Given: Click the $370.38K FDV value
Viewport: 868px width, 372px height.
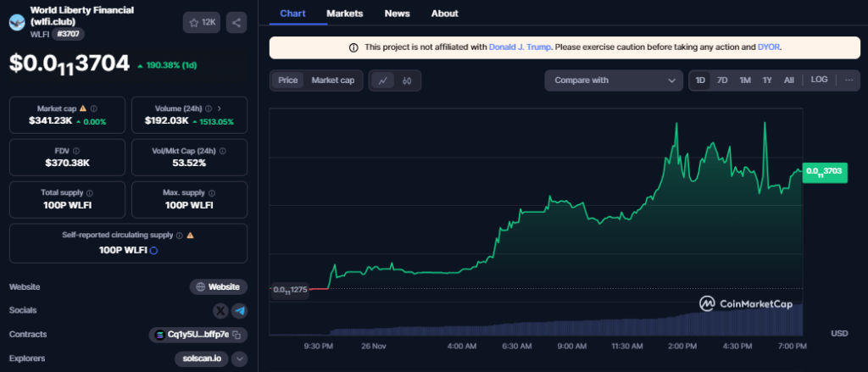Looking at the screenshot, I should pos(68,163).
